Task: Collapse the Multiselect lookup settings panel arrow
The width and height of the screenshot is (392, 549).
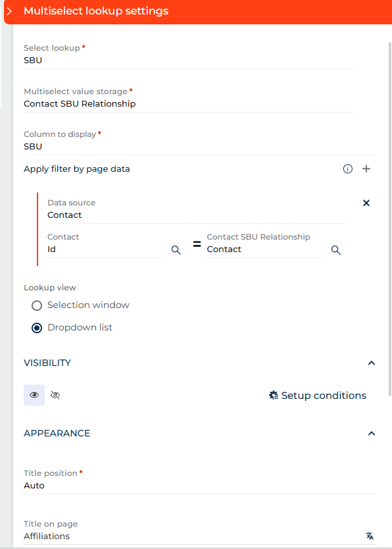Action: [x=9, y=11]
